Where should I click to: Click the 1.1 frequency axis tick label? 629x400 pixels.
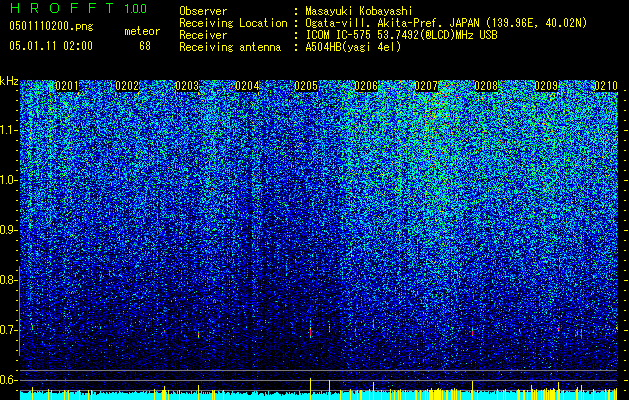pyautogui.click(x=8, y=130)
